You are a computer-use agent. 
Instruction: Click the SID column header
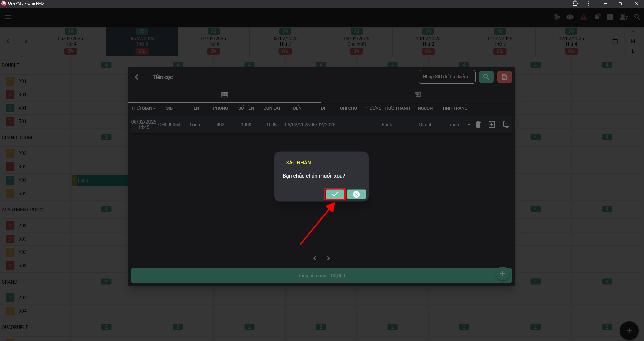point(169,108)
